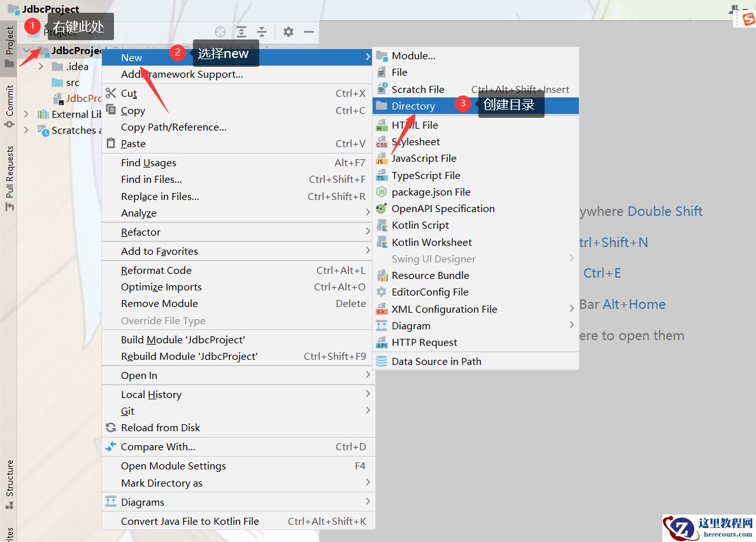The height and width of the screenshot is (542, 756).
Task: Open the Structure tool window tab
Action: coord(9,483)
